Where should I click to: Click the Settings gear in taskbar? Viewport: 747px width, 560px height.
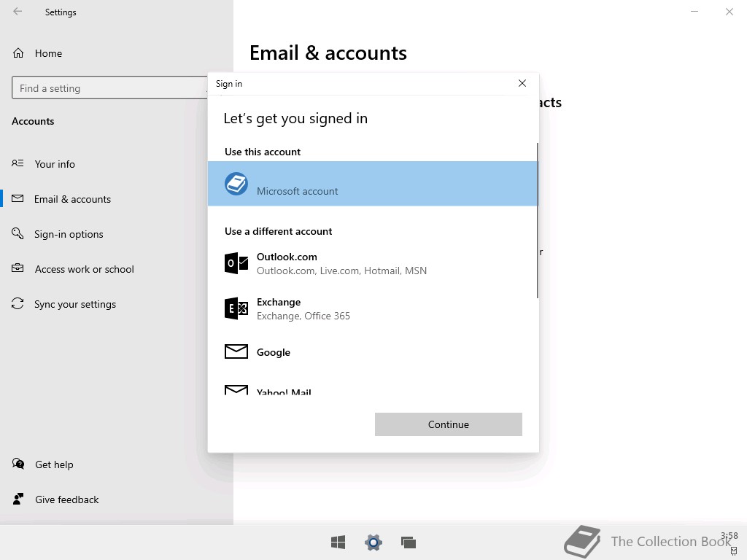click(373, 542)
